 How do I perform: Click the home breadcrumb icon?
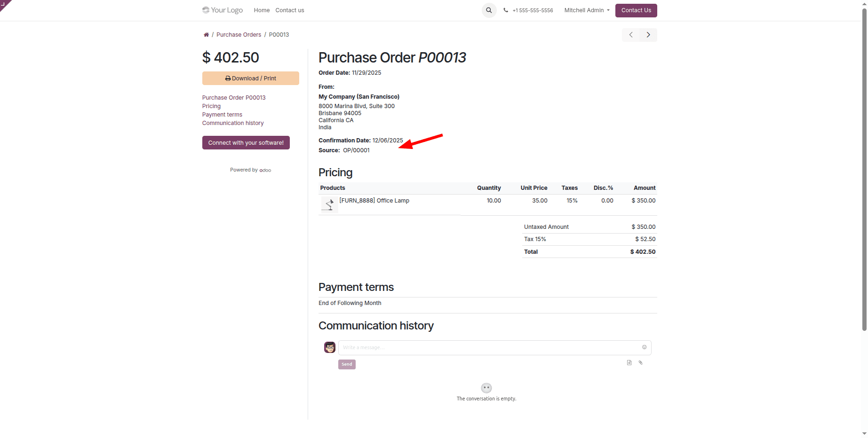[x=206, y=34]
